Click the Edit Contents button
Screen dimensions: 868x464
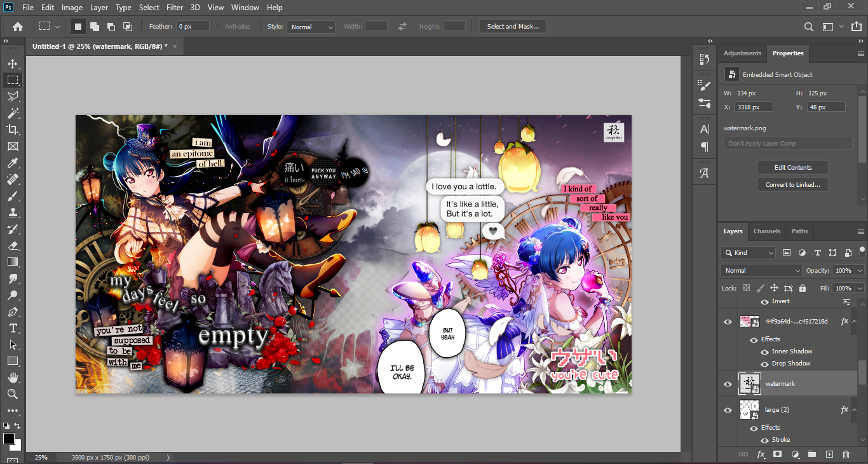(x=793, y=167)
